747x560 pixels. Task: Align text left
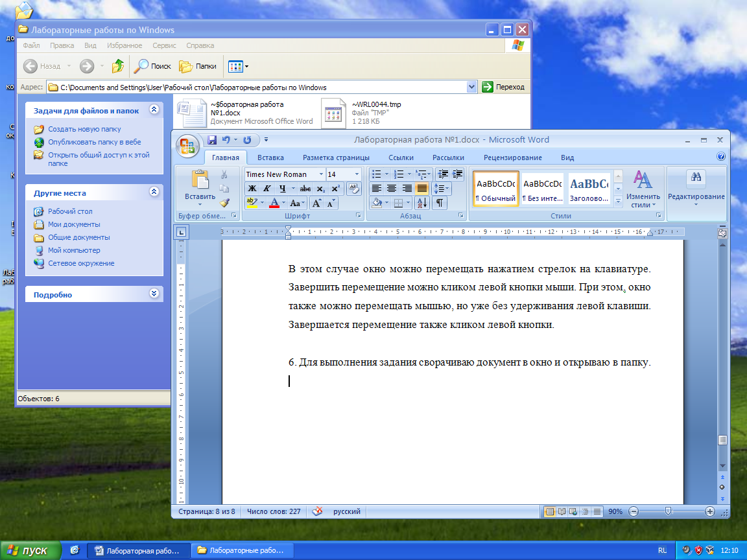[376, 189]
